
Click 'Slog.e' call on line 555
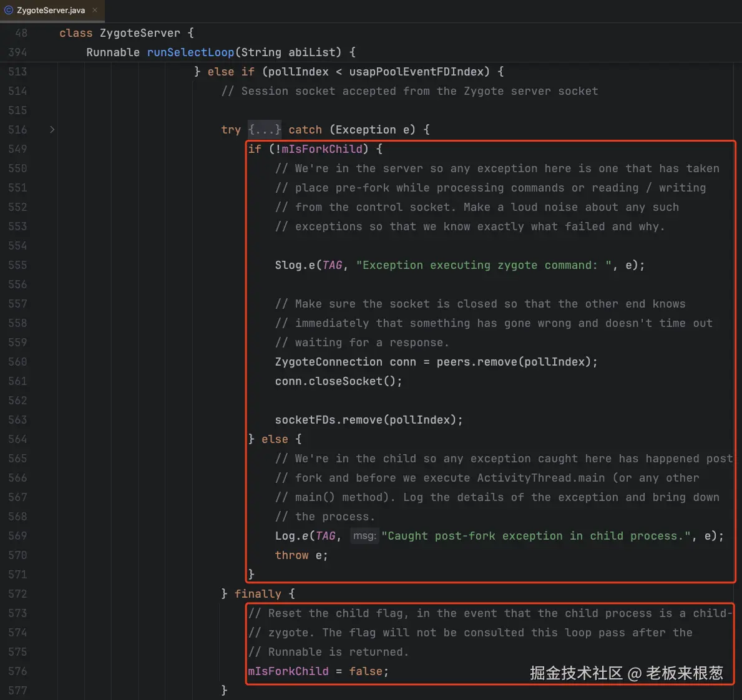click(295, 265)
